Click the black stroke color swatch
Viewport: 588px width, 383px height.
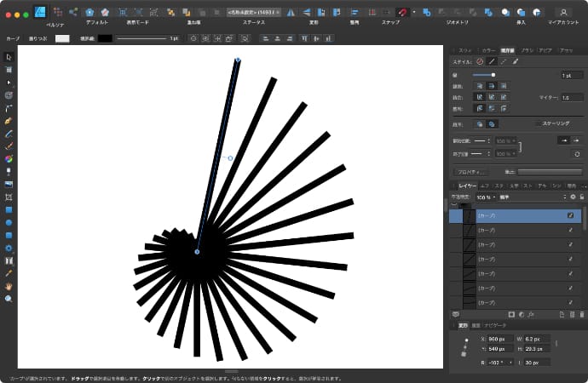[x=105, y=38]
